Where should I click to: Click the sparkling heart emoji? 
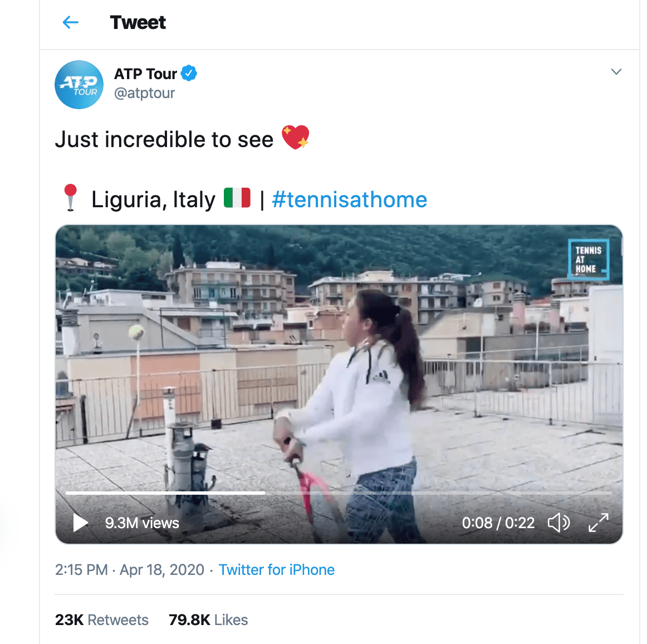coord(295,138)
